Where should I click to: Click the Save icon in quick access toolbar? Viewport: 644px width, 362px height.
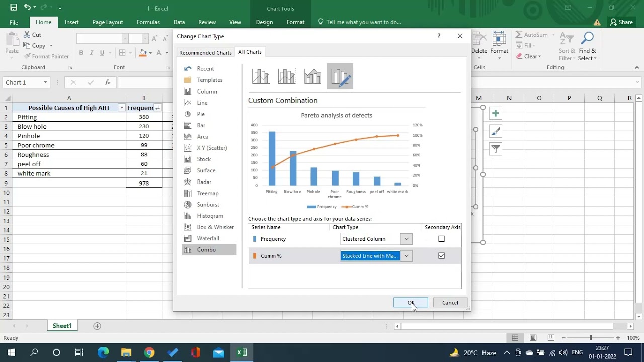tap(14, 8)
